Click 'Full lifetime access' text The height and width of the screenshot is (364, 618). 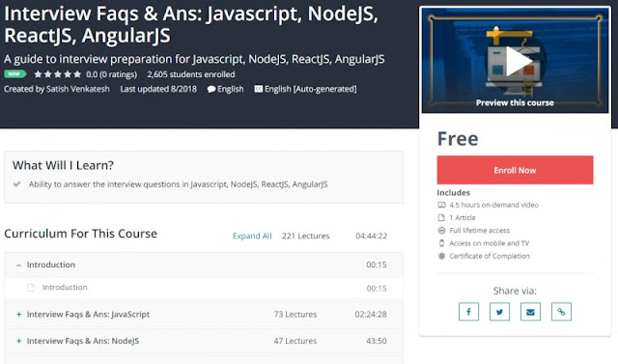point(479,231)
